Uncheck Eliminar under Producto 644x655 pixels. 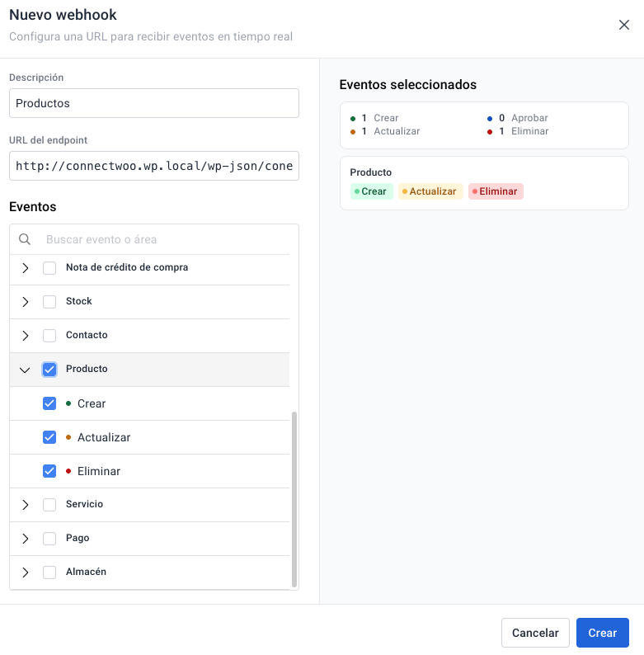[49, 471]
